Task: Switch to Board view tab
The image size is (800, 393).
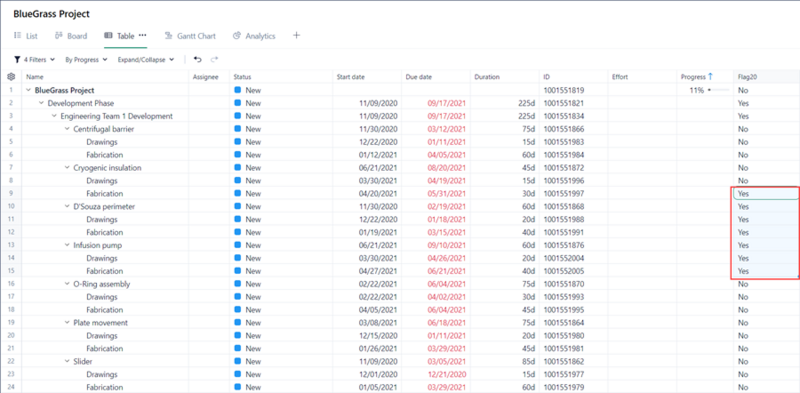Action: 71,36
